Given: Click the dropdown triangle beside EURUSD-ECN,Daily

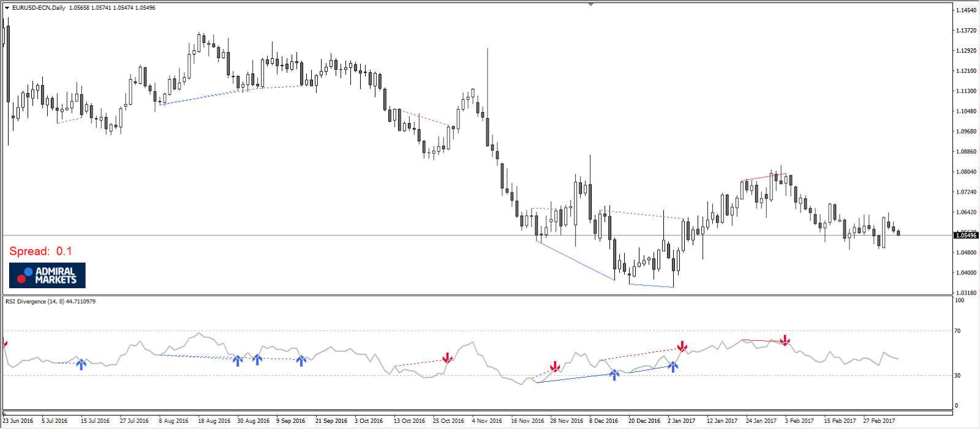Looking at the screenshot, I should click(x=7, y=8).
